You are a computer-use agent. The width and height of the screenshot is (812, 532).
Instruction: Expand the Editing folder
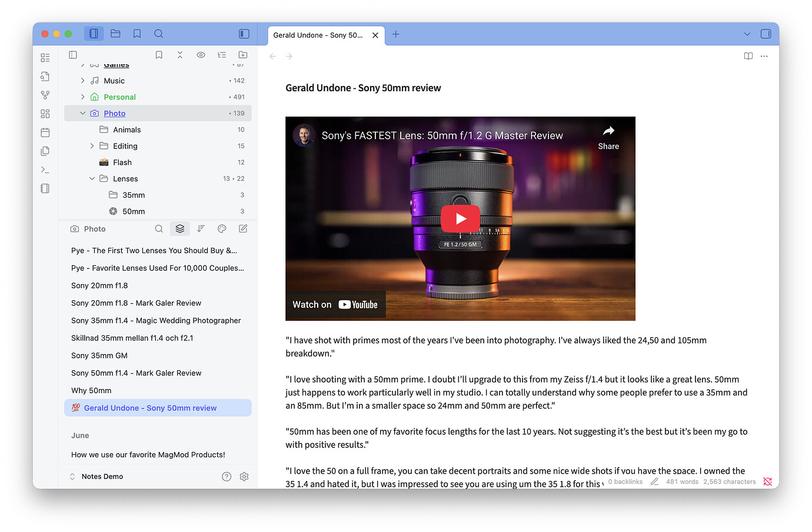tap(92, 145)
